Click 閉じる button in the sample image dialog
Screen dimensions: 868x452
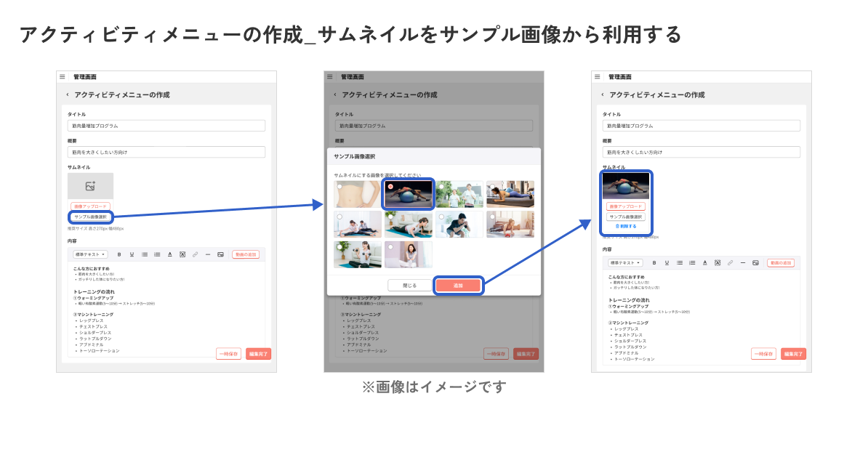410,286
